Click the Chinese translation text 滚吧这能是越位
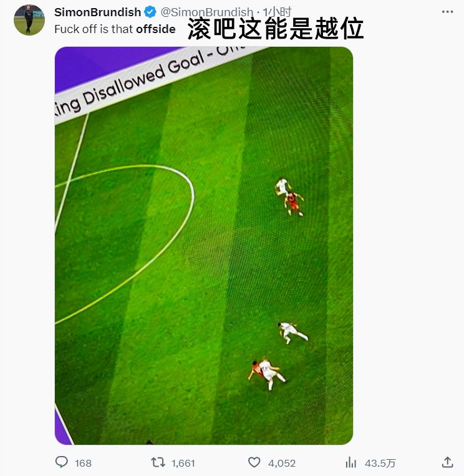Image resolution: width=464 pixels, height=476 pixels. 276,28
